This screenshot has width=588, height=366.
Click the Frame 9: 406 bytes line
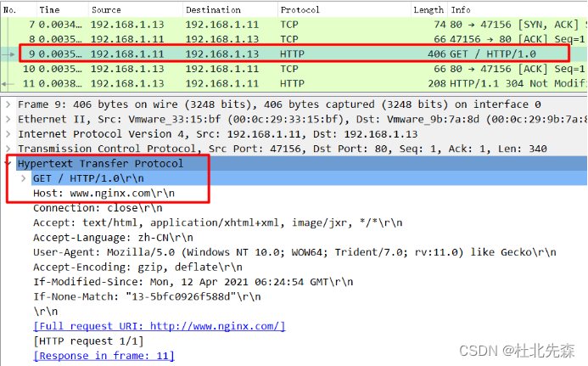(x=279, y=104)
